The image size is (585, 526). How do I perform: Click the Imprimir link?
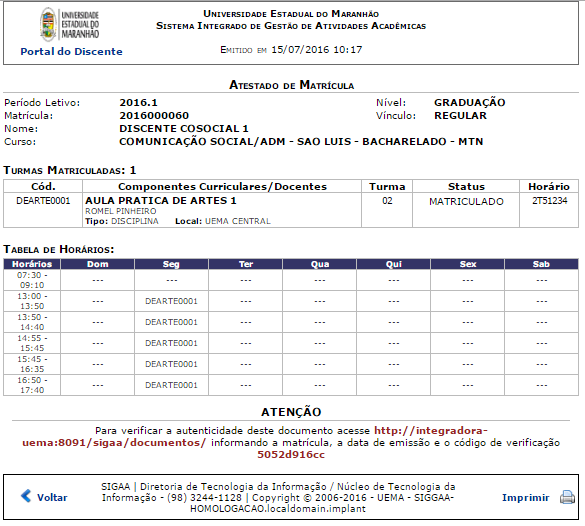pos(526,498)
